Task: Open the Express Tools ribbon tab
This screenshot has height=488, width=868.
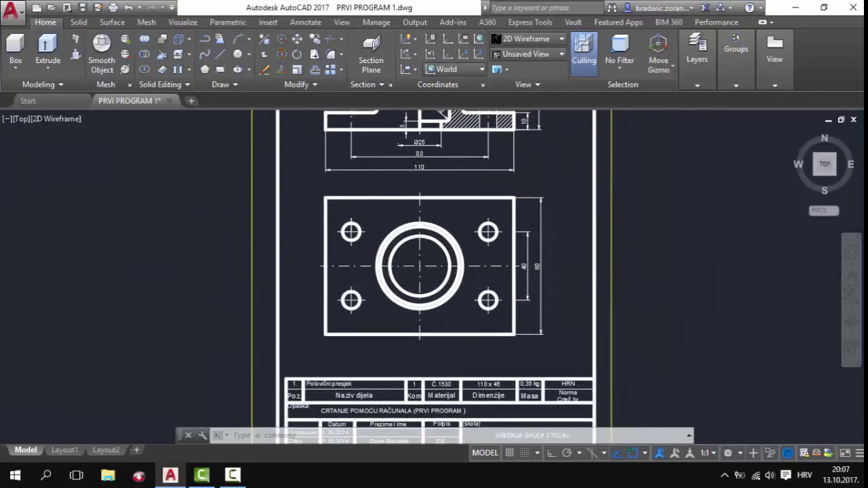Action: (530, 22)
